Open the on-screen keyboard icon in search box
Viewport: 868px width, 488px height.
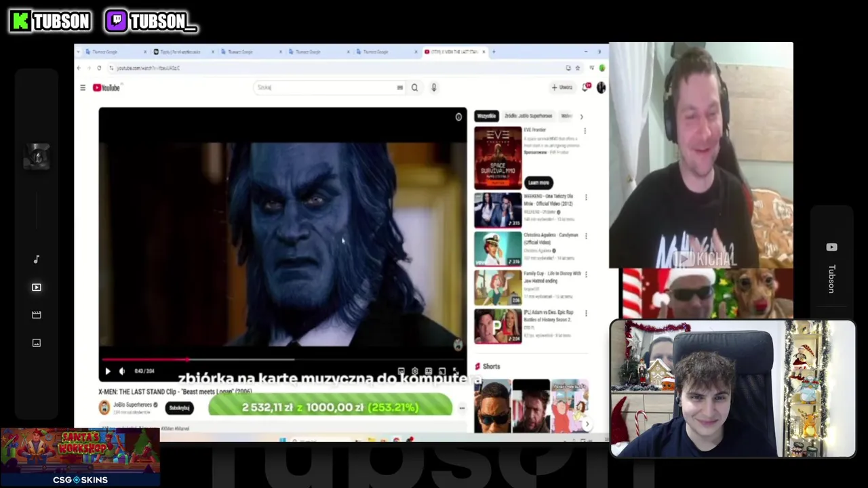(399, 87)
